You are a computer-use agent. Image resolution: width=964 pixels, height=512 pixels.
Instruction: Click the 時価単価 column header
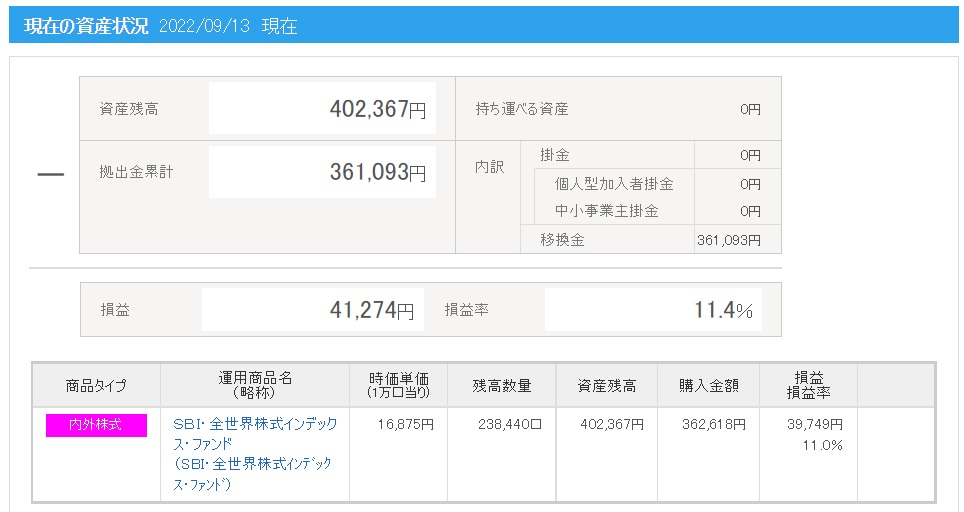pyautogui.click(x=399, y=386)
